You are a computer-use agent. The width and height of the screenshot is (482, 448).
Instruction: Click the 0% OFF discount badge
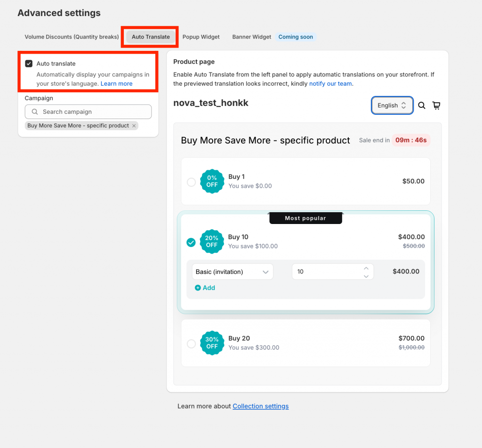tap(212, 181)
